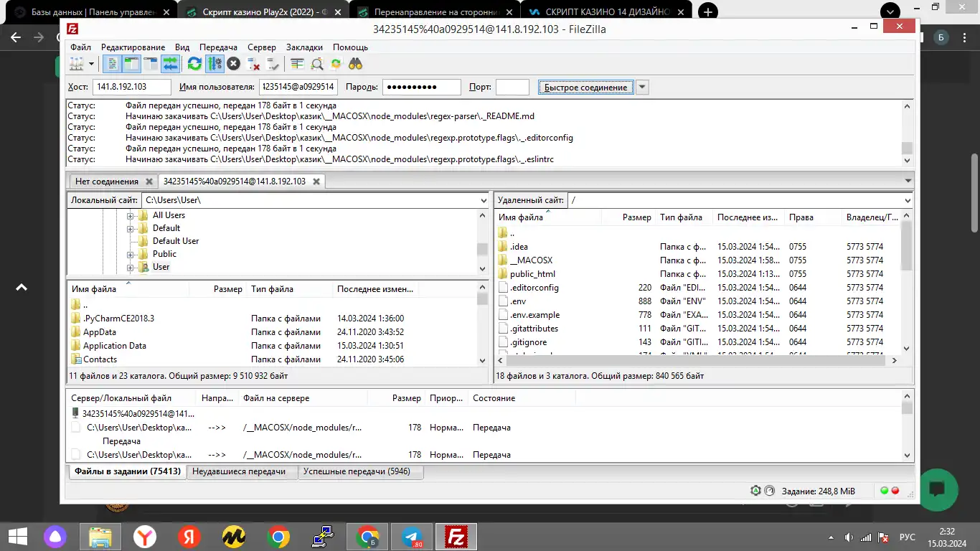Click the queue auto-action gear icon in status bar
Screen dimensions: 980x551
755,491
